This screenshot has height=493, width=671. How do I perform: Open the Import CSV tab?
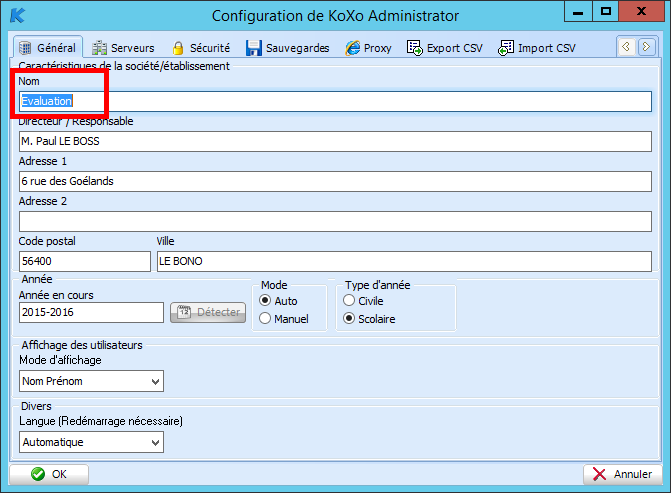(537, 48)
